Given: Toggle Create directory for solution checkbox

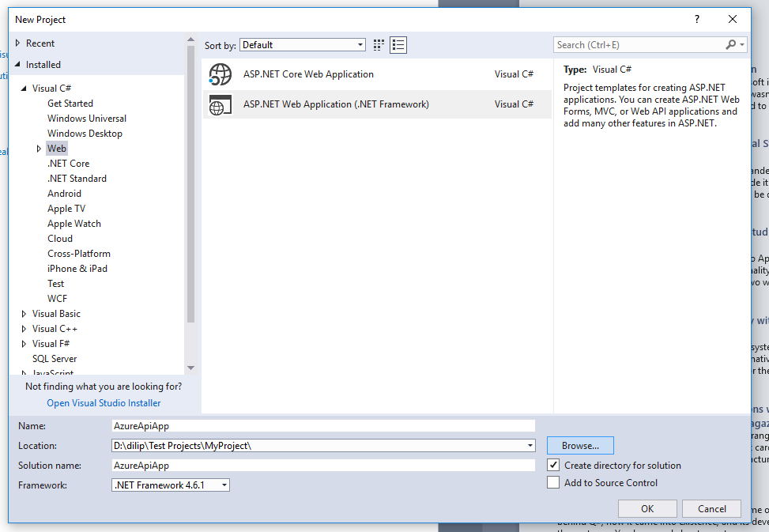Looking at the screenshot, I should tap(553, 465).
